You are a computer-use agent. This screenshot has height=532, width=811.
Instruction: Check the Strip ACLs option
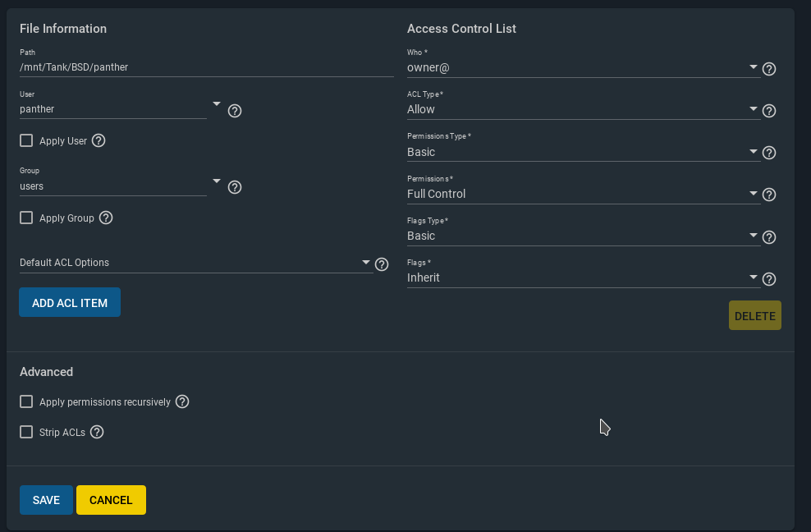coord(26,432)
